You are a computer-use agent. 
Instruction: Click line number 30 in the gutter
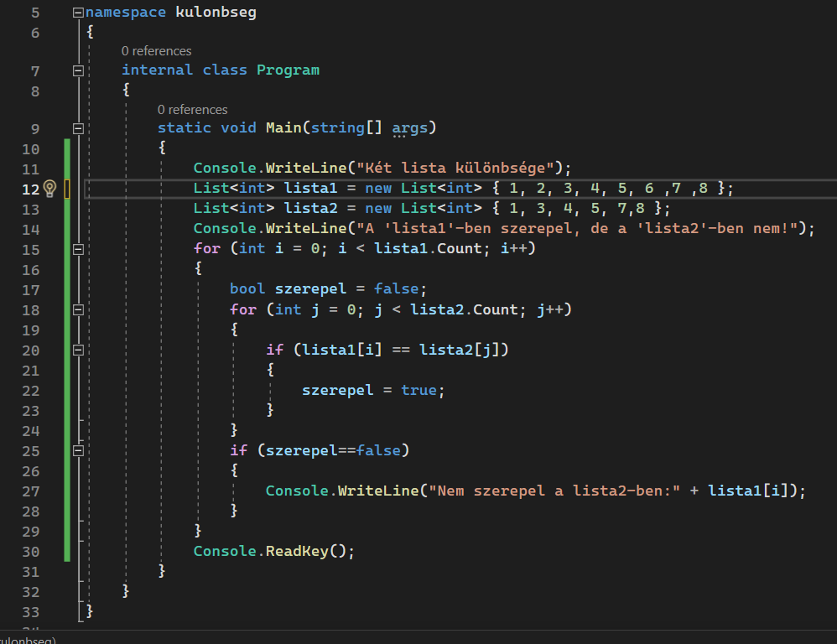point(30,552)
